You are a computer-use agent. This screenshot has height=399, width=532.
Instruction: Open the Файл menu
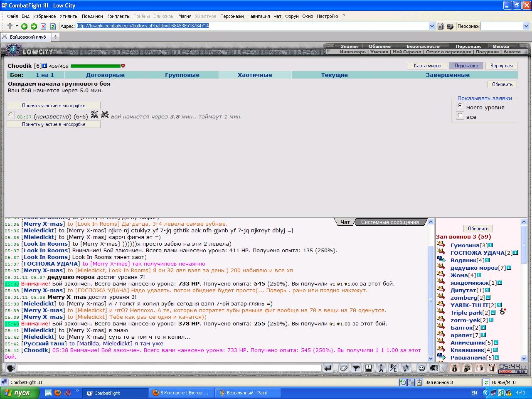pyautogui.click(x=12, y=16)
